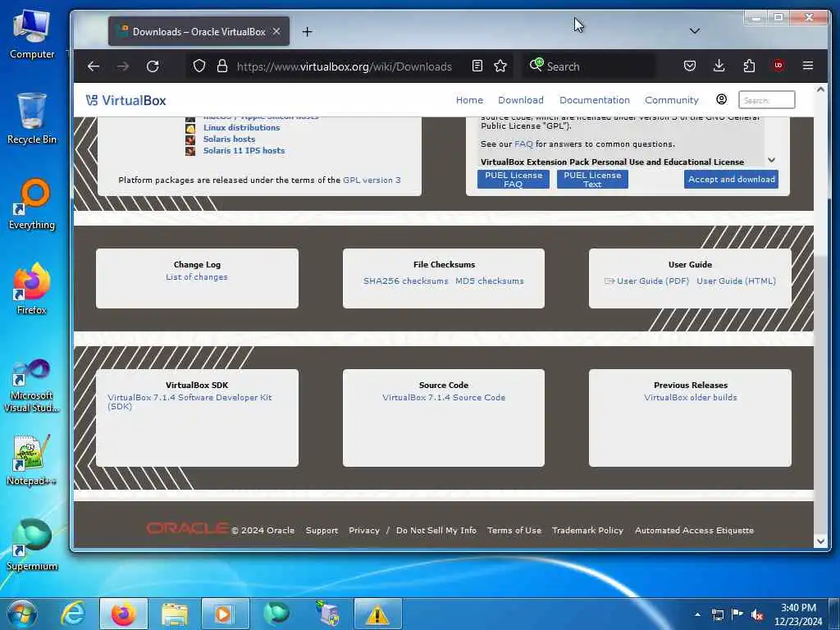Open the Privacy footer link
This screenshot has width=840, height=630.
(364, 531)
